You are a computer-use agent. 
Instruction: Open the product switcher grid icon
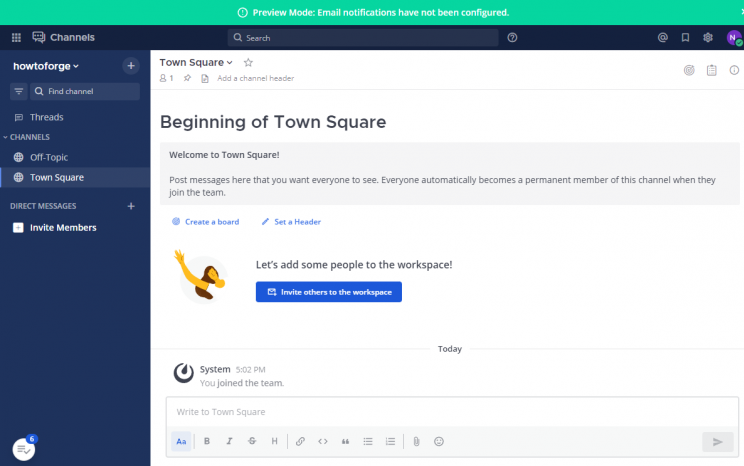click(16, 37)
